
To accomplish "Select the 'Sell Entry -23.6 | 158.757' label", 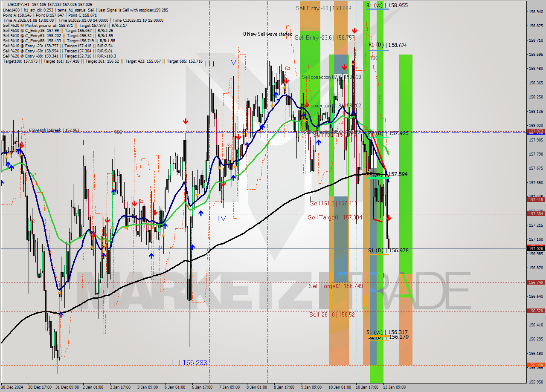I will (325, 37).
